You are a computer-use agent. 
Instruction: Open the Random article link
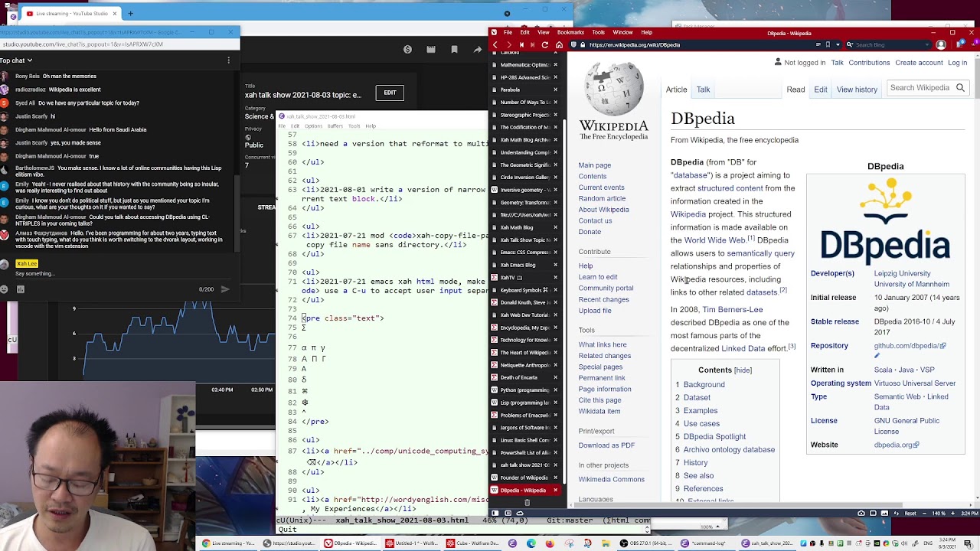click(602, 198)
